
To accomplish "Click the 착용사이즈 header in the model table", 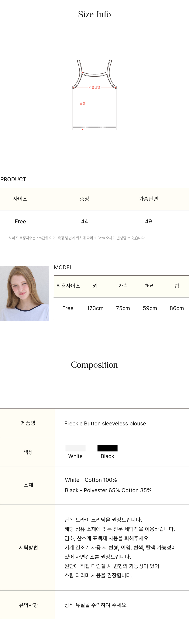I will pyautogui.click(x=68, y=286).
